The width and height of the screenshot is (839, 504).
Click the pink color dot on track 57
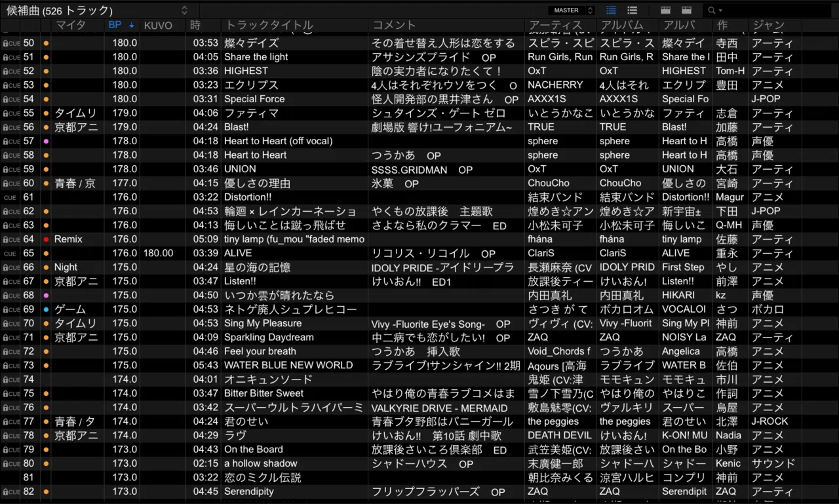coord(46,142)
